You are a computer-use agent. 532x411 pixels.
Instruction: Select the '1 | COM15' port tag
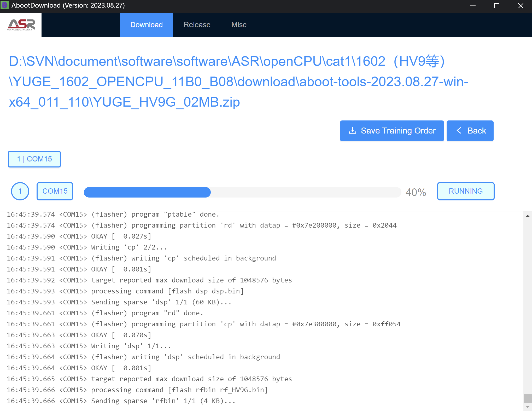34,159
